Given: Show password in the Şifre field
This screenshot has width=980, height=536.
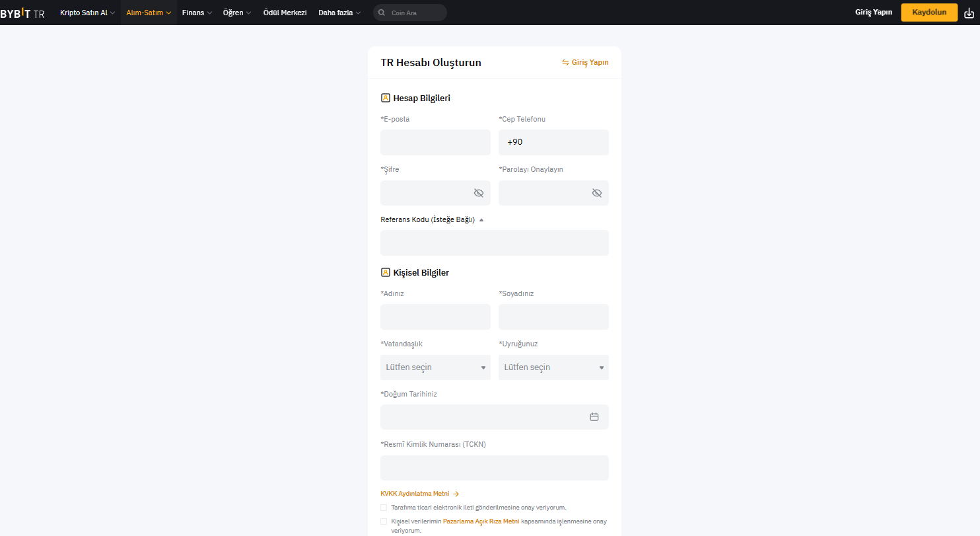Looking at the screenshot, I should [479, 193].
